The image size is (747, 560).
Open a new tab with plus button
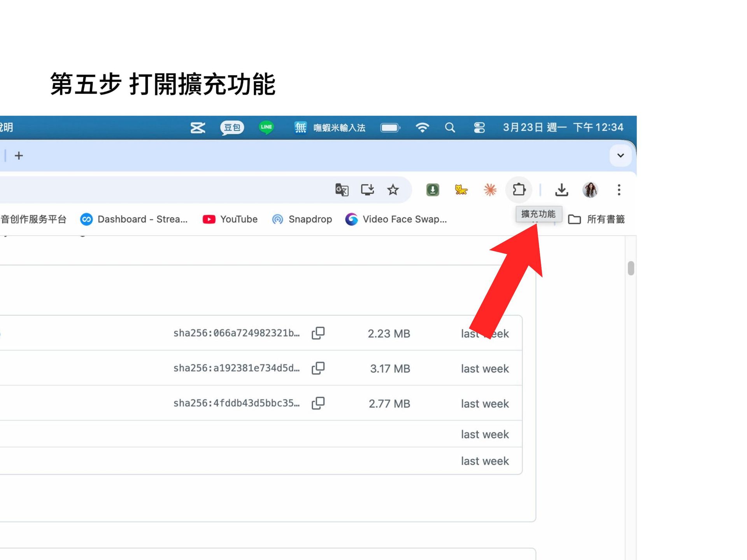pos(19,156)
